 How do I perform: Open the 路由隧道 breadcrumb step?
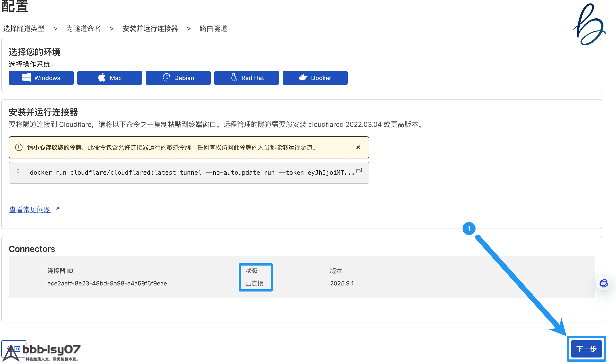[213, 29]
